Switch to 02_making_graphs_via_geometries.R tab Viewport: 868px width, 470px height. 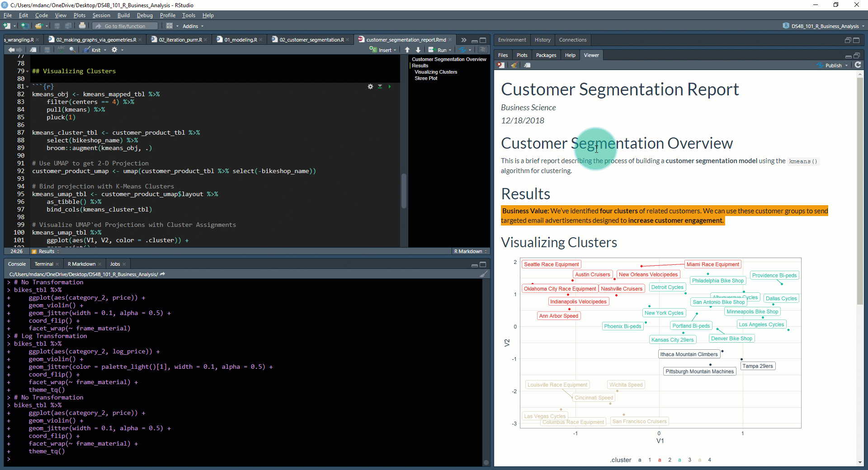[x=96, y=40]
